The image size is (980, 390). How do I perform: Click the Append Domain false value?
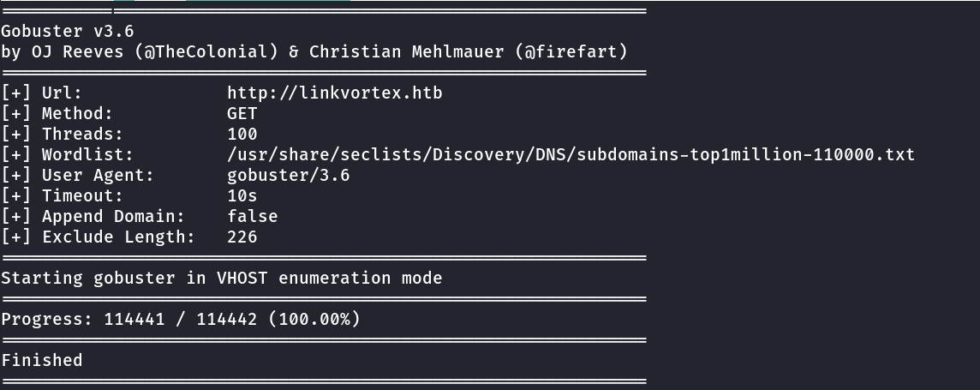coord(253,217)
